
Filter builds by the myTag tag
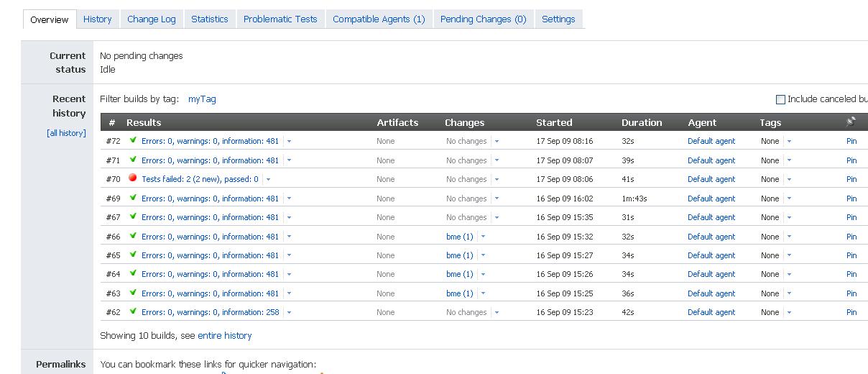202,99
